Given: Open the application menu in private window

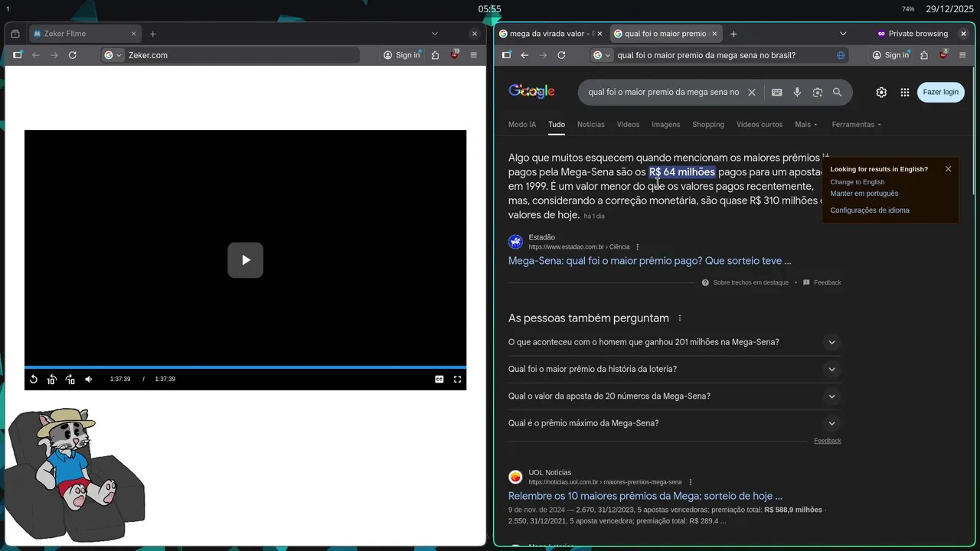Looking at the screenshot, I should (962, 55).
